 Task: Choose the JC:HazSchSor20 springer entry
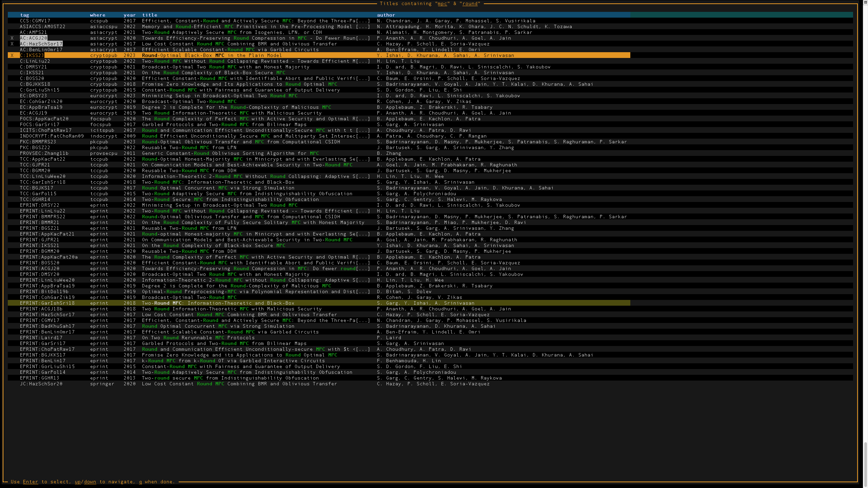point(41,384)
